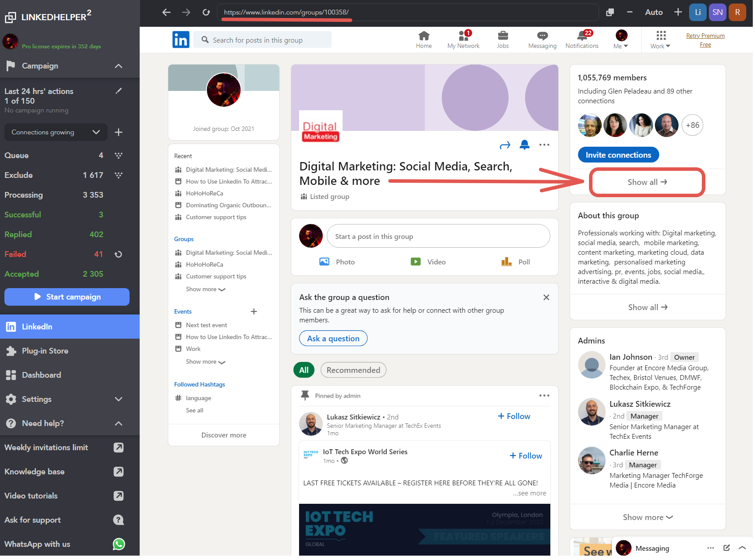Click Invite connections button
The width and height of the screenshot is (755, 560).
pos(618,155)
